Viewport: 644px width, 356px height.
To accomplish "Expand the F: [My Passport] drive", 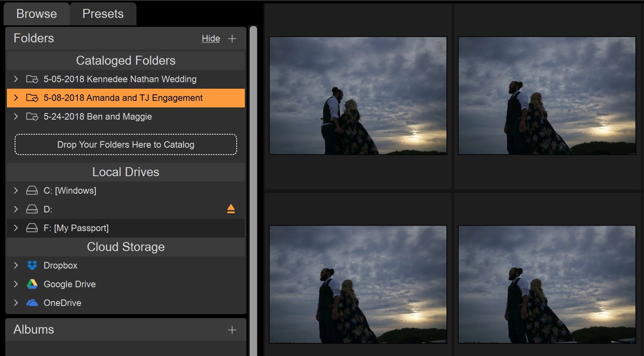I will 16,228.
